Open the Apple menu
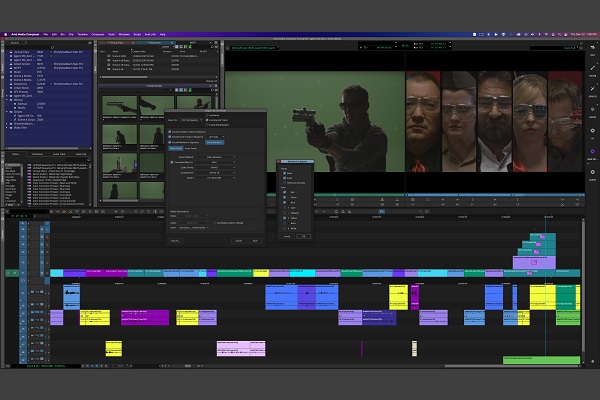This screenshot has width=600, height=400. (5, 34)
